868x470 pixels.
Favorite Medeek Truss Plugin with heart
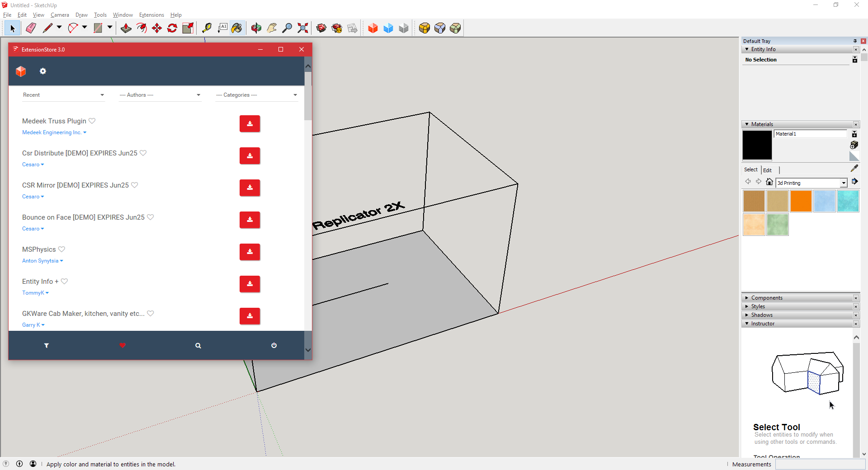[x=92, y=121]
